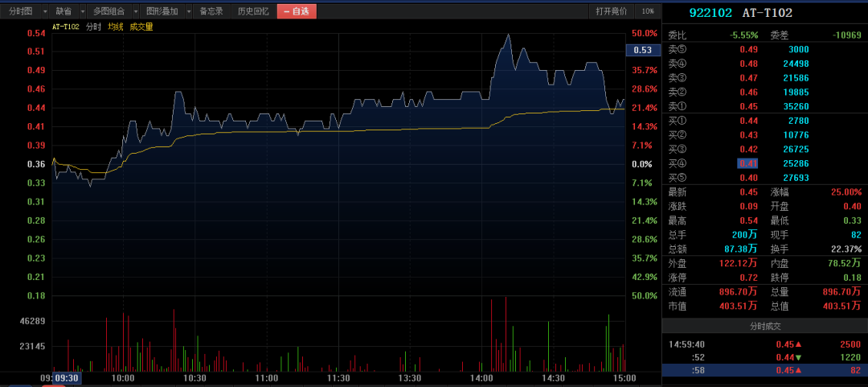868x387 pixels.
Task: Click the 涨幅 value 25.00%
Action: tap(845, 192)
